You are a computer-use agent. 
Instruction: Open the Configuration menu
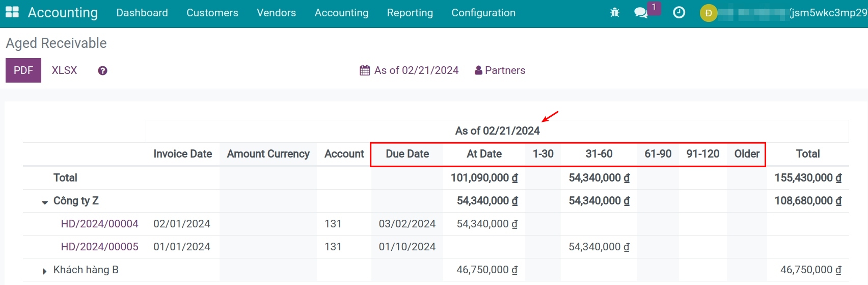(x=483, y=13)
